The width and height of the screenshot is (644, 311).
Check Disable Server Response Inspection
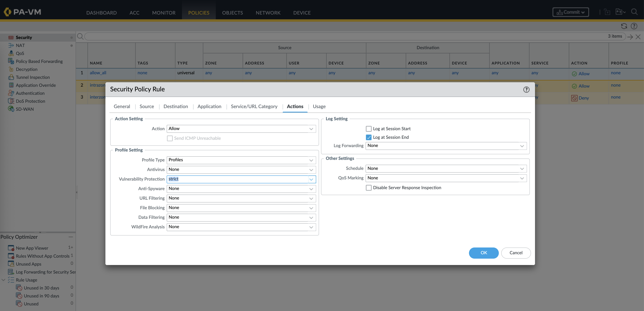pos(369,188)
